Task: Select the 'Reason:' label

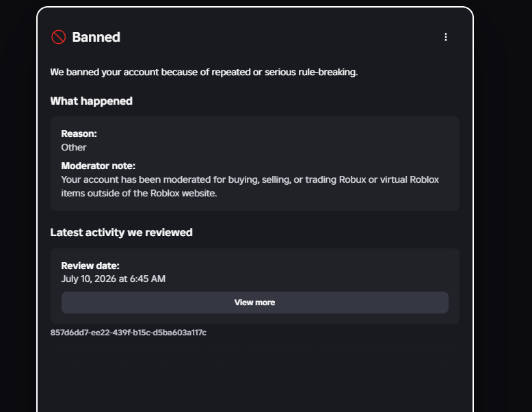Action: click(x=79, y=133)
